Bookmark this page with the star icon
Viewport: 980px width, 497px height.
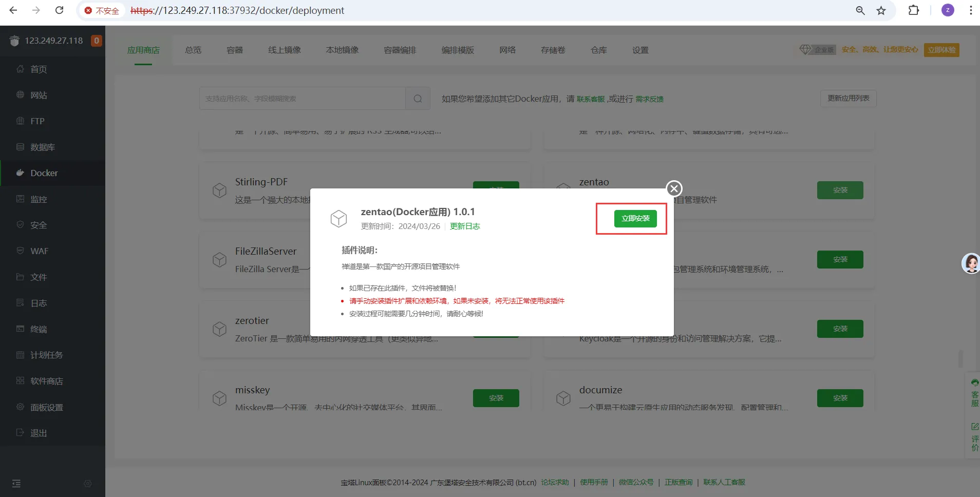point(881,10)
